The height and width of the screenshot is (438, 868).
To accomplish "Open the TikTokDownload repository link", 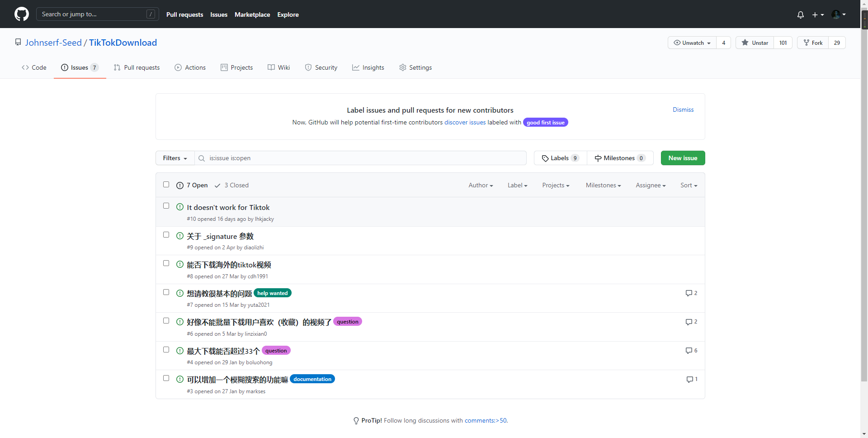I will click(123, 43).
